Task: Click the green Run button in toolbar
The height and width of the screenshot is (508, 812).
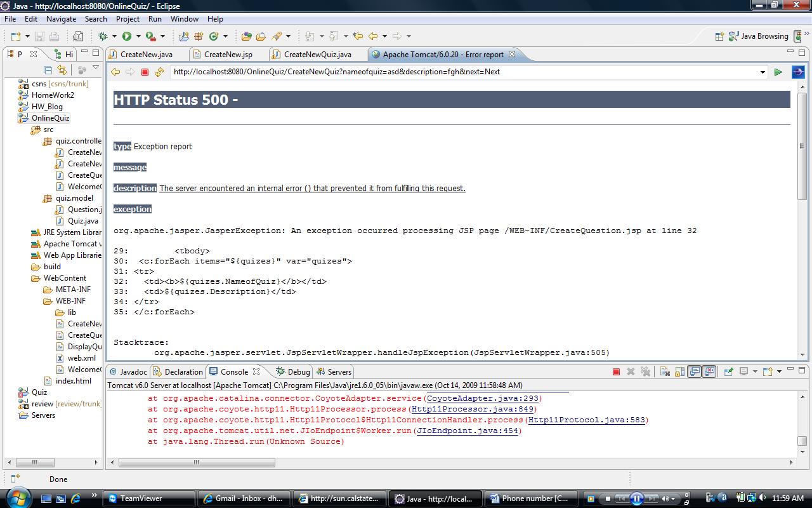Action: [x=127, y=36]
